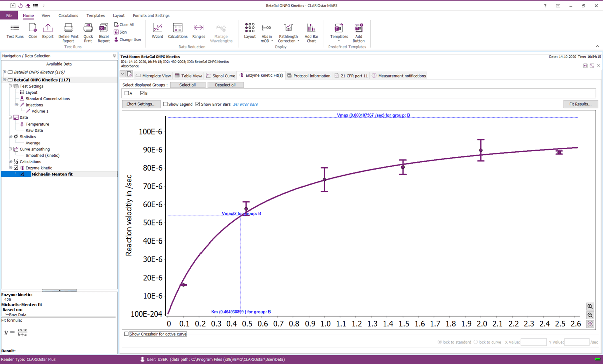Check group A display checkbox
Image resolution: width=603 pixels, height=364 pixels.
click(128, 94)
